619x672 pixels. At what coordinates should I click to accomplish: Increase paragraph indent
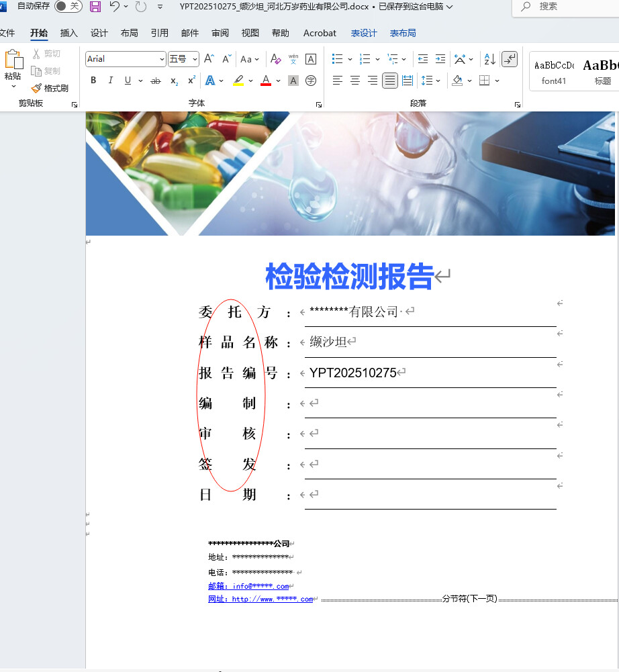(x=440, y=58)
